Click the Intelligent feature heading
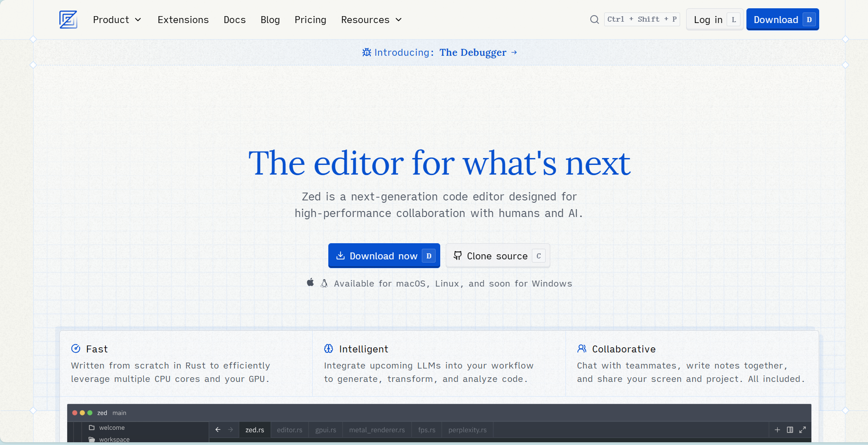The width and height of the screenshot is (868, 445). pos(364,349)
